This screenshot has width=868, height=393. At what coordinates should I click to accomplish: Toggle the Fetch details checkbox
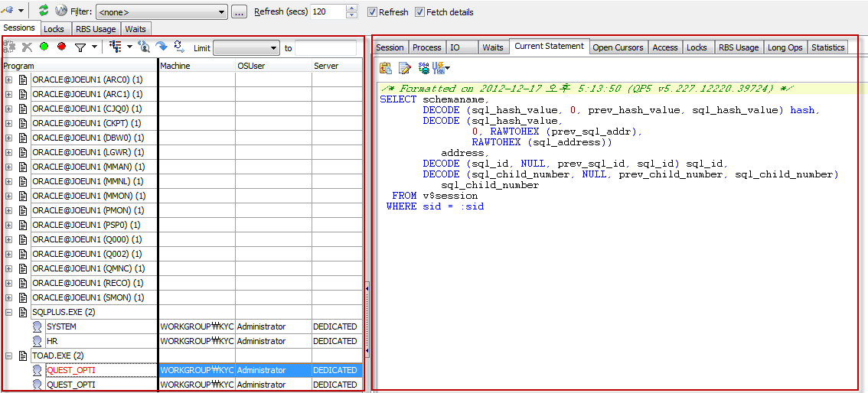point(419,12)
